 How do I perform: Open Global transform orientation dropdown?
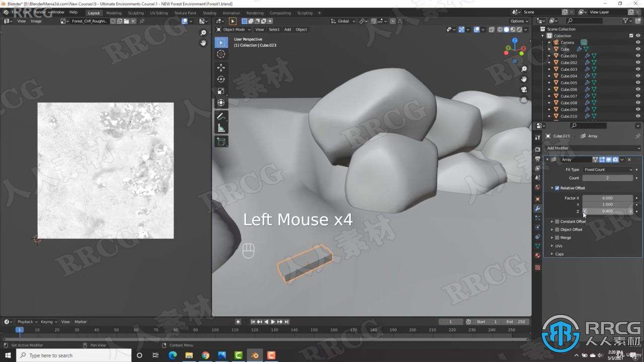(343, 21)
